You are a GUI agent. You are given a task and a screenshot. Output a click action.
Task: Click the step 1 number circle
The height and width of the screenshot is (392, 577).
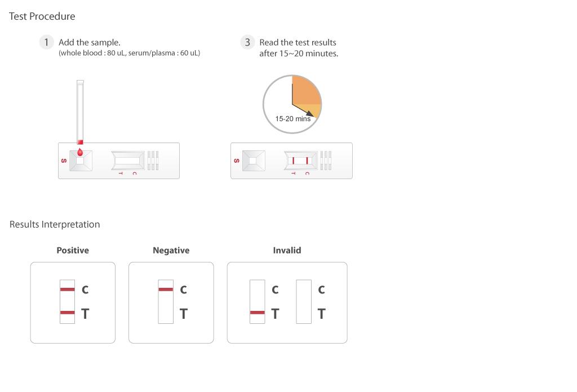[x=46, y=42]
